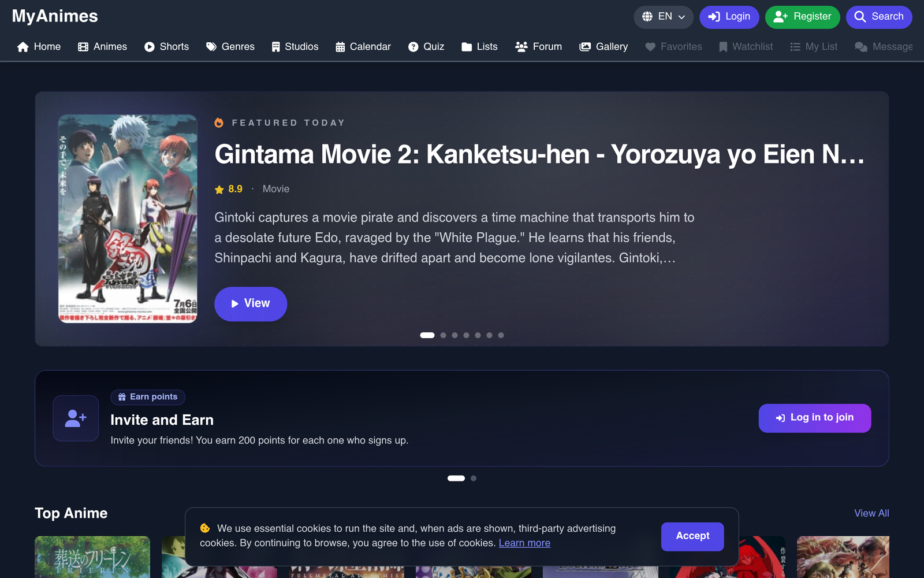Click the MyAnimes site logo
Screen dimensions: 924x578
point(55,16)
